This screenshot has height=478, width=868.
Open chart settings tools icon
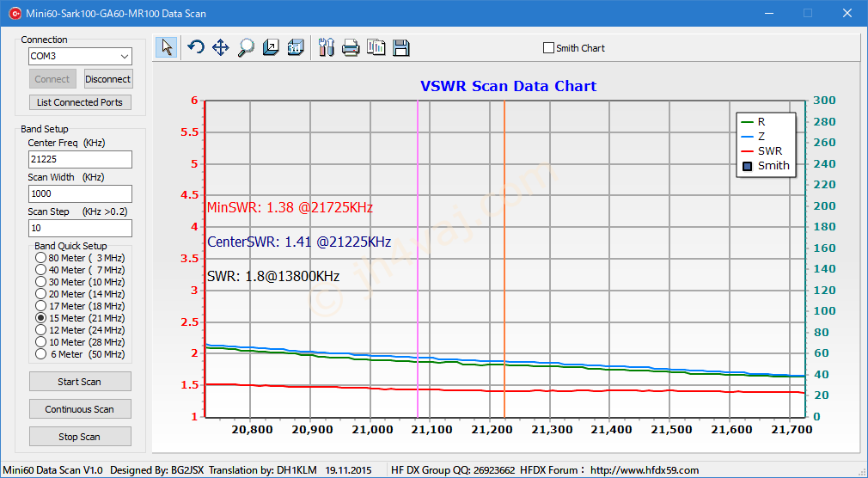326,47
